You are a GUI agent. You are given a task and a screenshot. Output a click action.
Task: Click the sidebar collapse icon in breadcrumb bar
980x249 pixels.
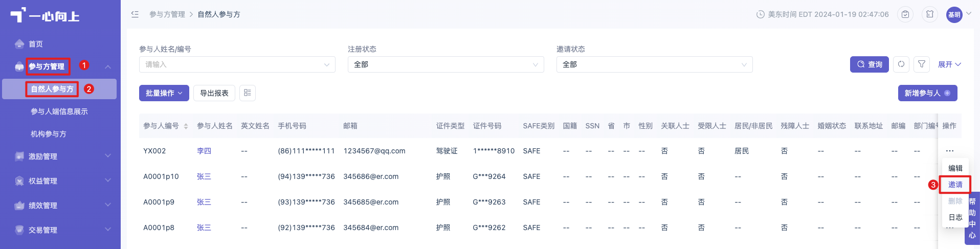coord(135,14)
